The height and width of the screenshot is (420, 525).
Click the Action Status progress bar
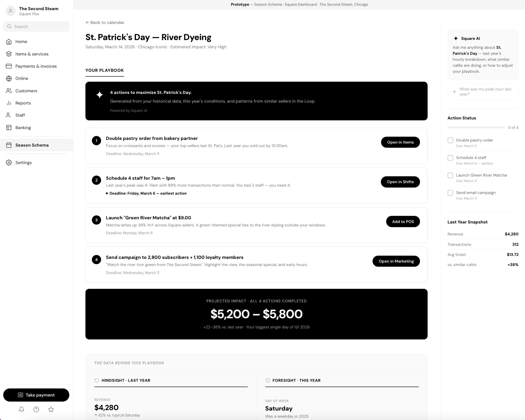(476, 127)
